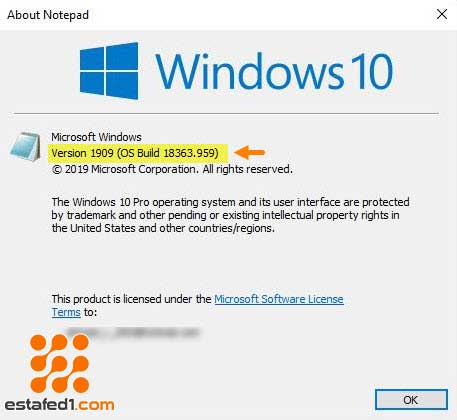Click the Microsoft Windows label
This screenshot has height=420, width=457.
coord(96,137)
